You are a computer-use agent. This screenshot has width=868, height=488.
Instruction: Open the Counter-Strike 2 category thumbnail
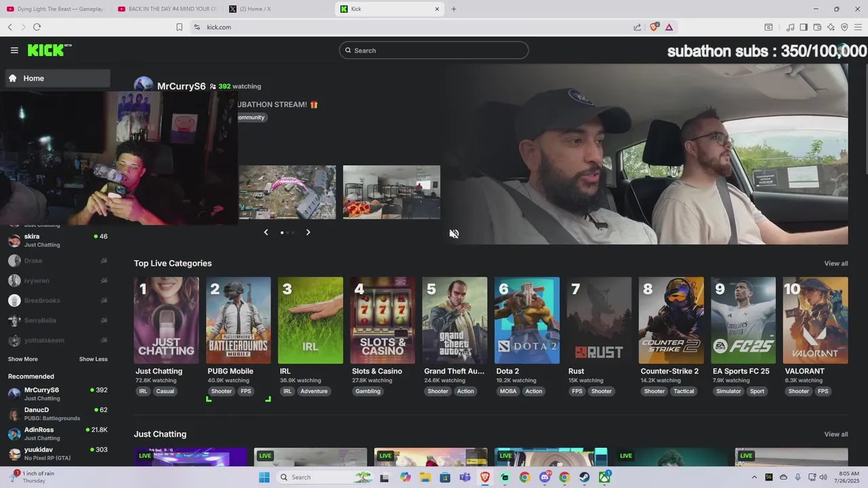pyautogui.click(x=671, y=321)
